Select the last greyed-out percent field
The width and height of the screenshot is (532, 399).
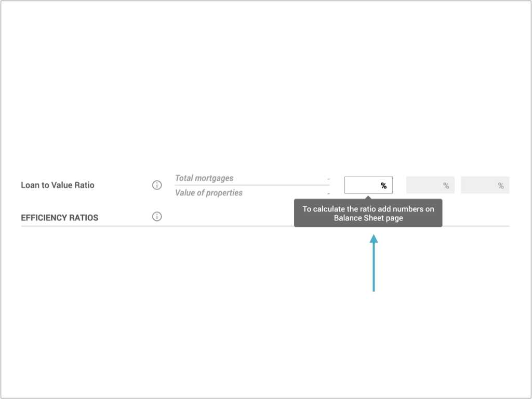point(485,185)
